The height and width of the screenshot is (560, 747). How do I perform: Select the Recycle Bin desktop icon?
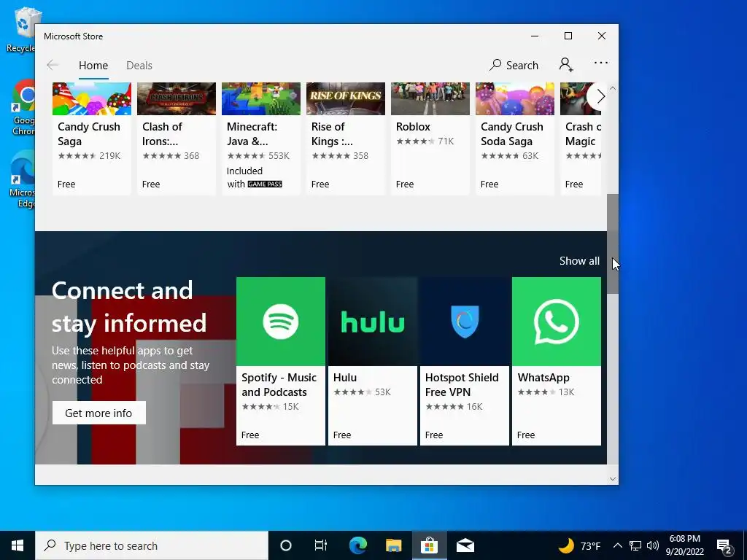point(21,28)
